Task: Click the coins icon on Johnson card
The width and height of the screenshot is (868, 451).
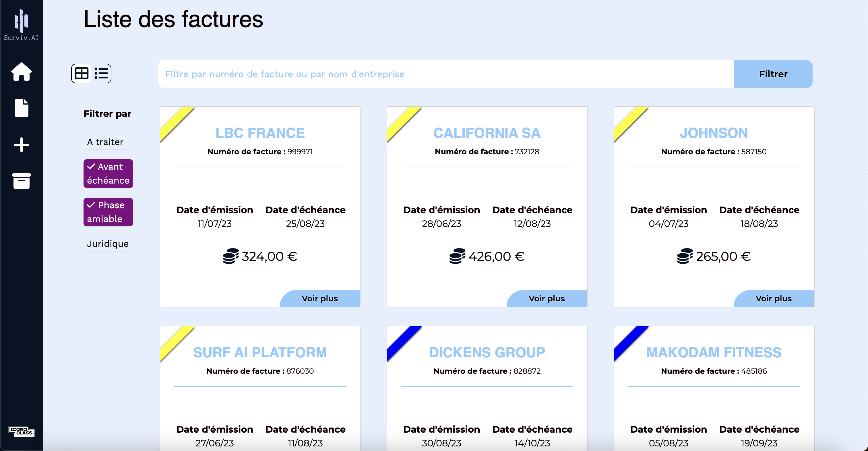Action: coord(685,256)
